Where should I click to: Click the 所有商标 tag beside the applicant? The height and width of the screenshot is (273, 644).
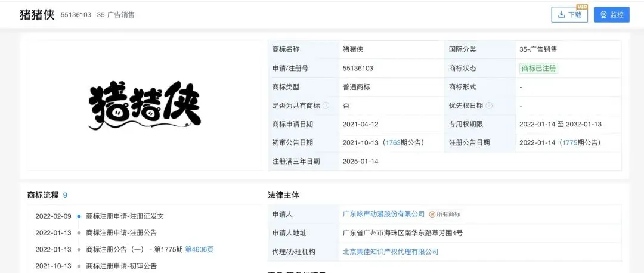[445, 214]
